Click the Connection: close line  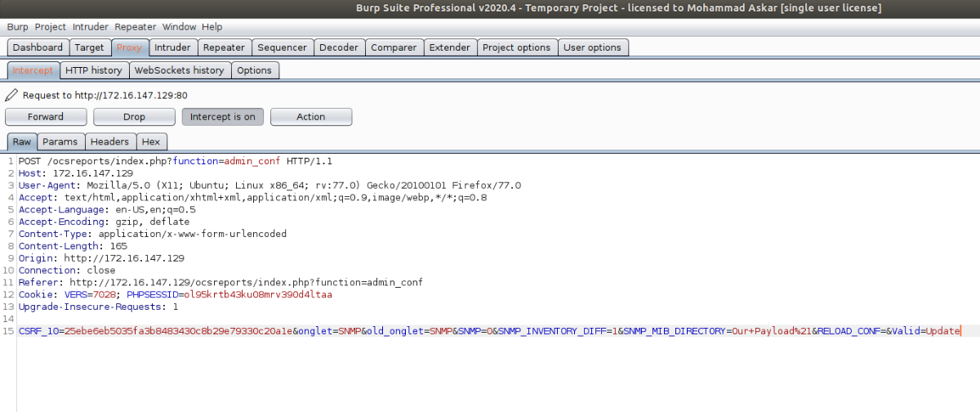pyautogui.click(x=67, y=270)
